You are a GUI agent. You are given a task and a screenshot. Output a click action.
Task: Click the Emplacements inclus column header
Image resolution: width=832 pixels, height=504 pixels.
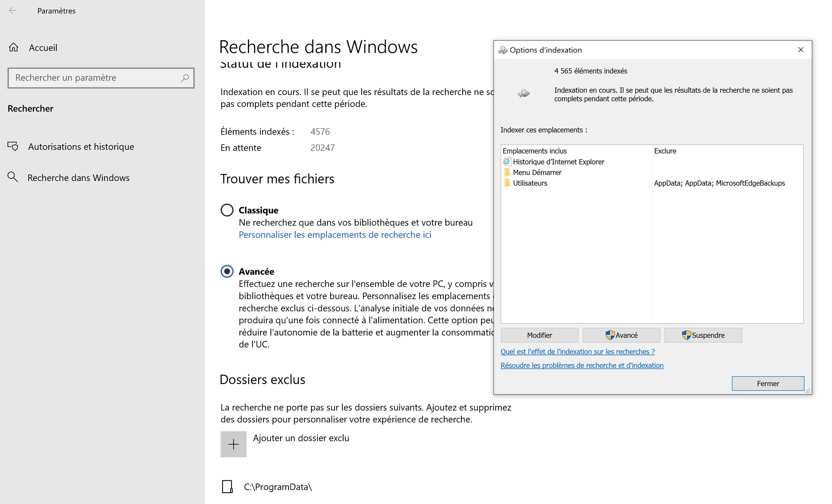pyautogui.click(x=534, y=151)
